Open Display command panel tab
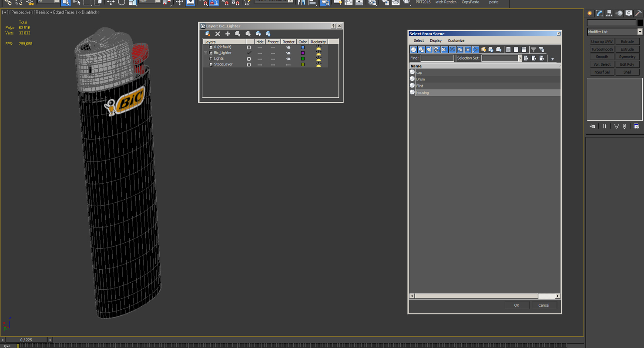The width and height of the screenshot is (644, 348). pyautogui.click(x=629, y=13)
